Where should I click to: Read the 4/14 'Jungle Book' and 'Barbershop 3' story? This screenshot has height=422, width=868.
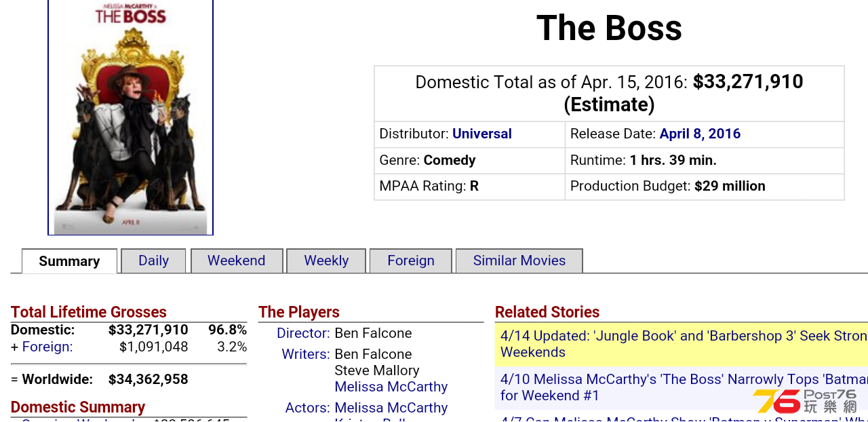click(x=684, y=344)
